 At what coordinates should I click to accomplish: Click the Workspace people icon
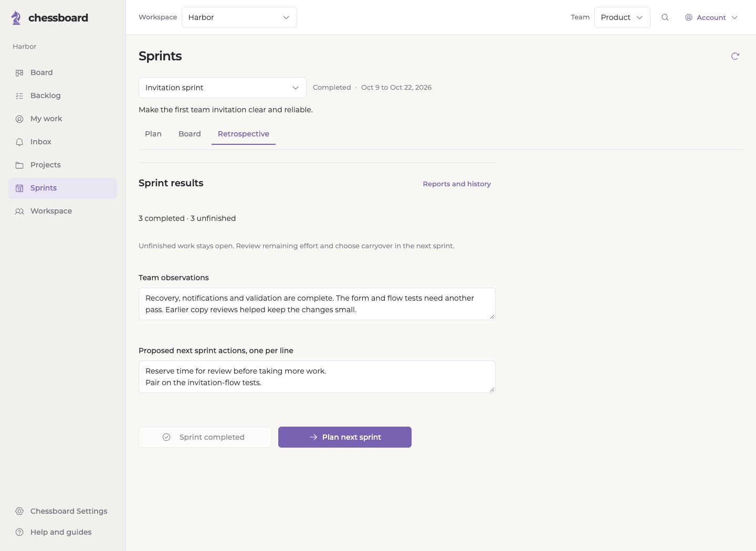click(x=19, y=211)
